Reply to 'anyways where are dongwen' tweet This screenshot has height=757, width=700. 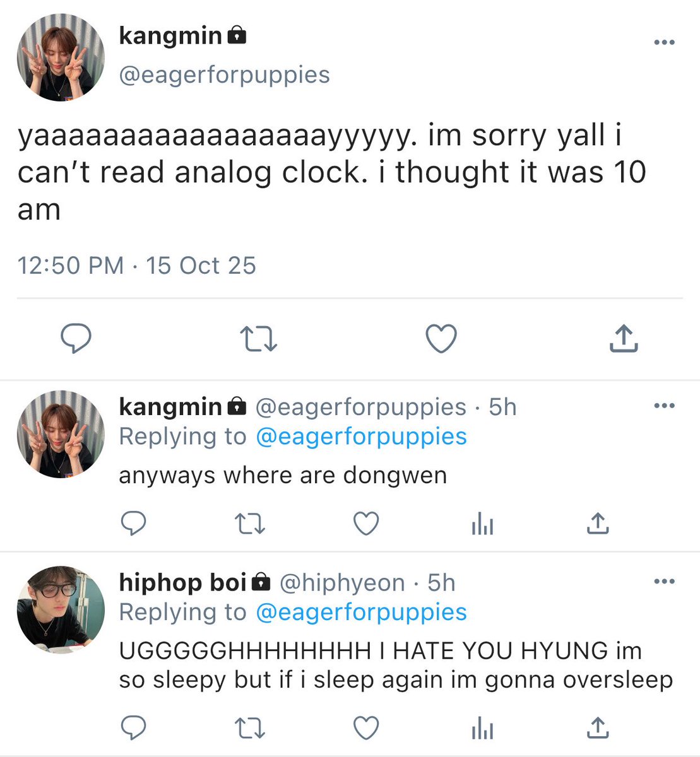point(133,524)
